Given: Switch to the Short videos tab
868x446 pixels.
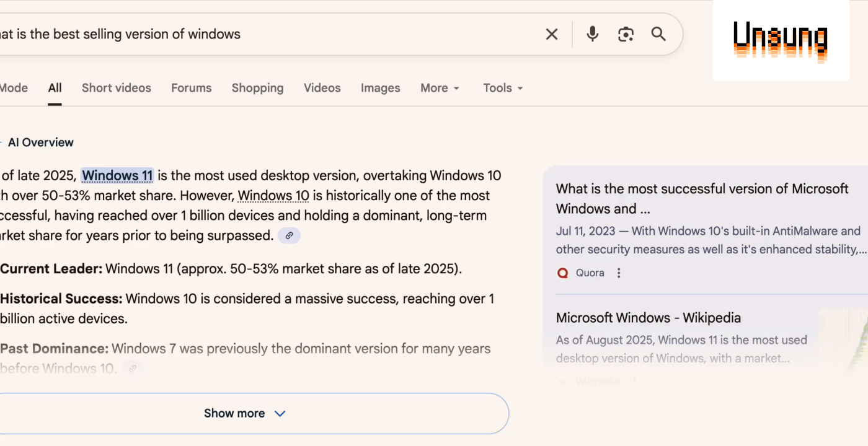Looking at the screenshot, I should point(117,88).
